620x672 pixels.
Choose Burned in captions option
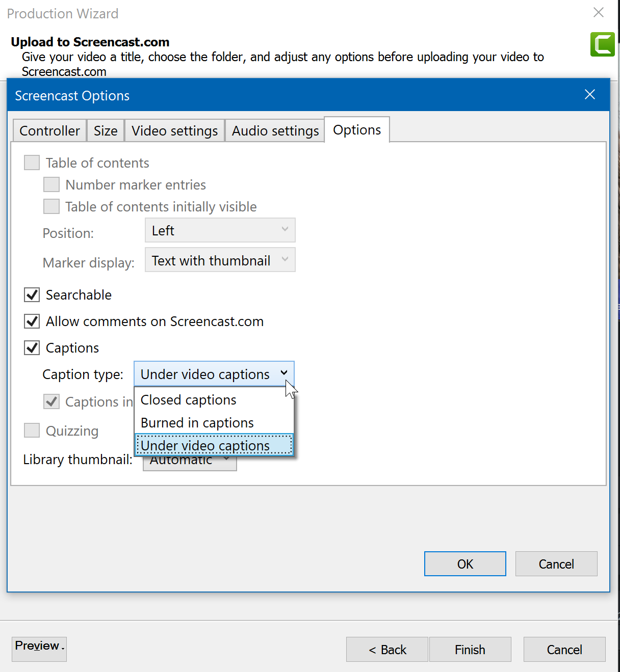(214, 423)
